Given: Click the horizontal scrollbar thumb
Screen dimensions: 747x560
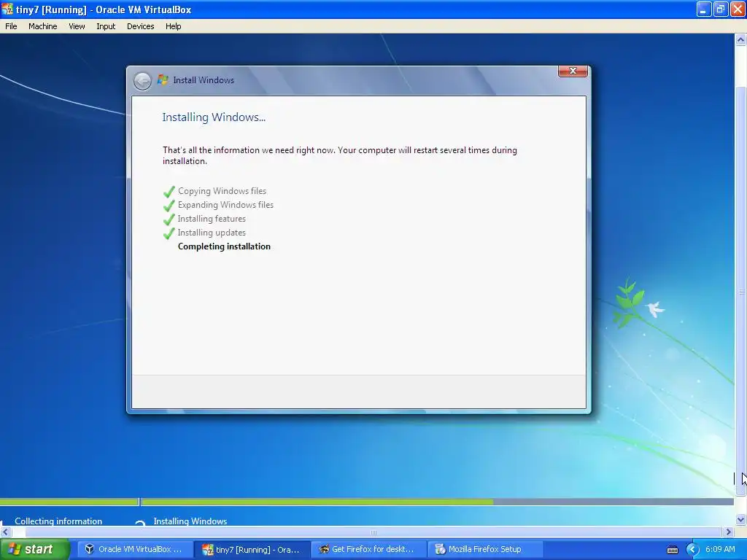Looking at the screenshot, I should point(373,532).
